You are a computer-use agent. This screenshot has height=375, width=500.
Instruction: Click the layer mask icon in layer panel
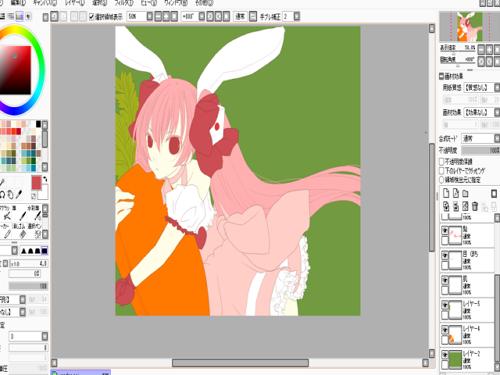[494, 193]
